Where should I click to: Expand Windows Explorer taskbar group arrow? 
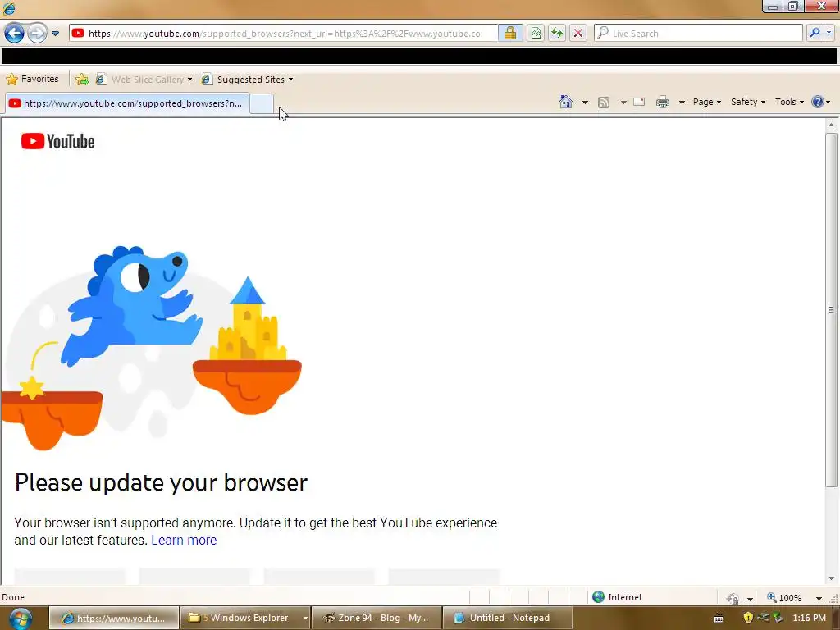305,619
